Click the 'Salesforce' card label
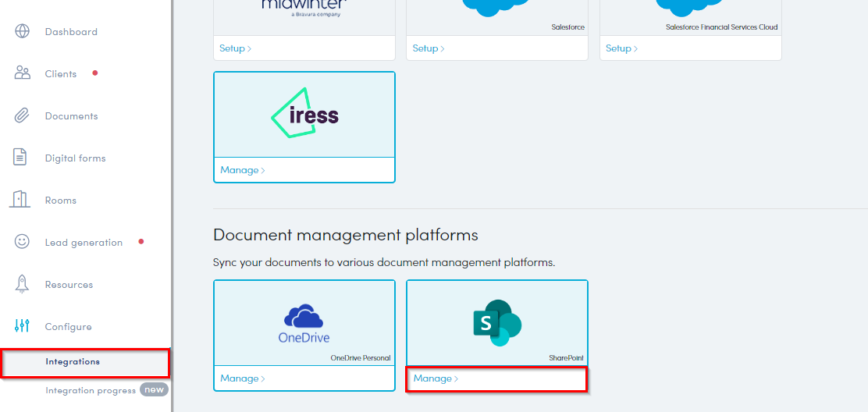 [x=568, y=27]
